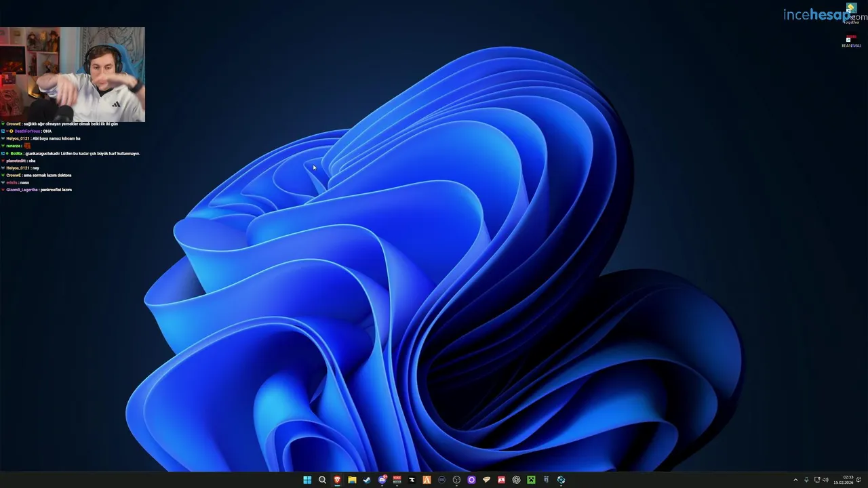Open the notification center icon
The width and height of the screenshot is (868, 488).
pyautogui.click(x=859, y=480)
